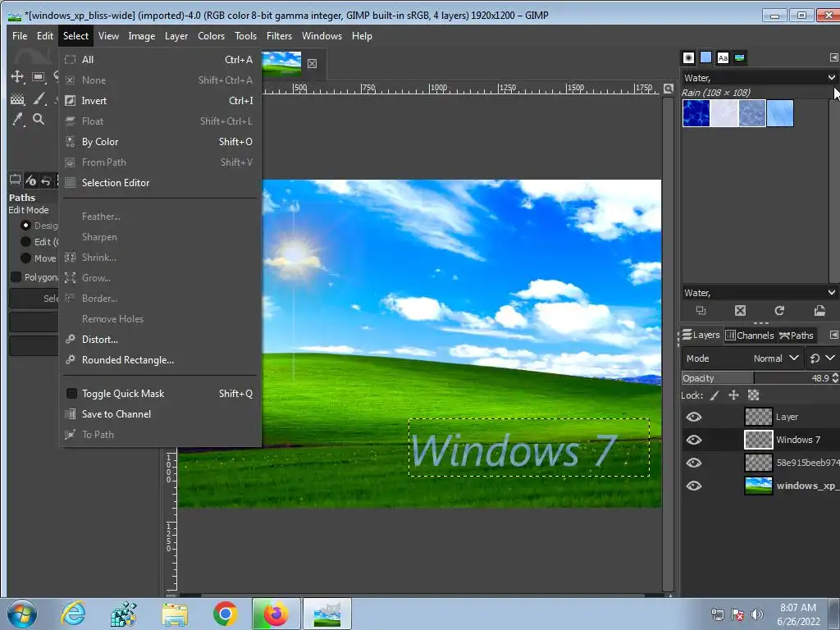
Task: Click open pattern as image icon
Action: (x=819, y=310)
